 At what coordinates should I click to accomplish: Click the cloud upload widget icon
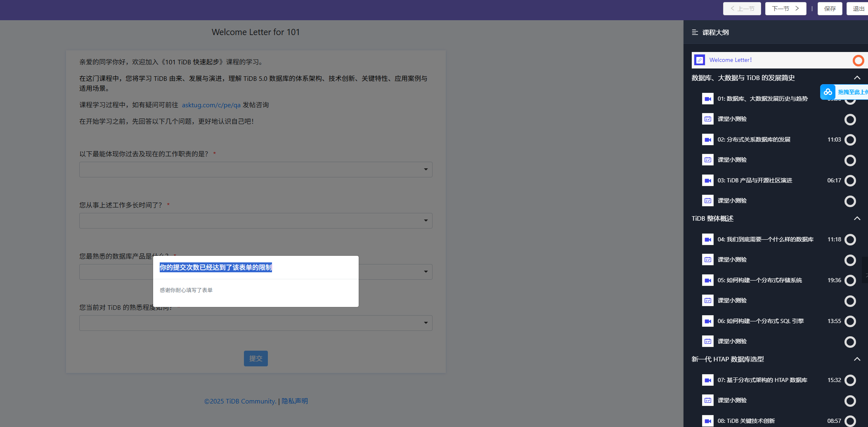point(828,92)
